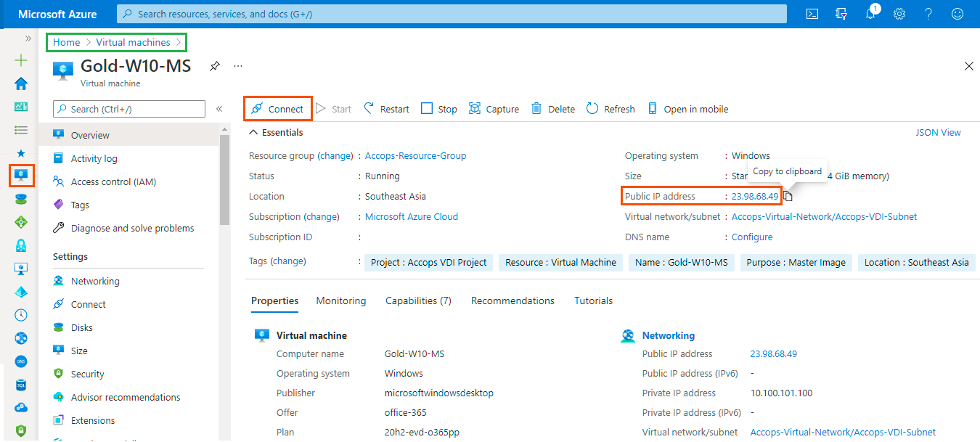
Task: Click the blue padlock icon in left rail
Action: click(21, 245)
